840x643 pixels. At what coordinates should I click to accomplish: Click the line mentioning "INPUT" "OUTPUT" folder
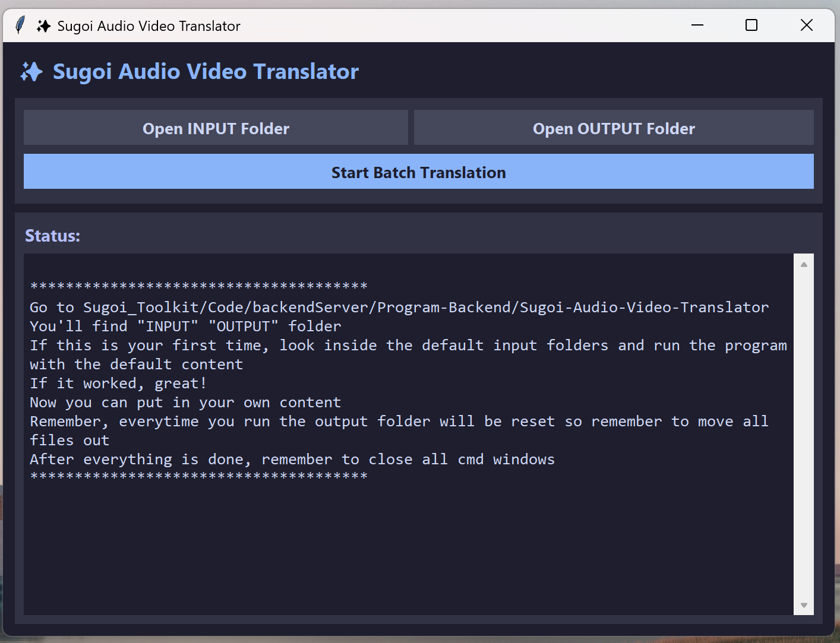185,327
